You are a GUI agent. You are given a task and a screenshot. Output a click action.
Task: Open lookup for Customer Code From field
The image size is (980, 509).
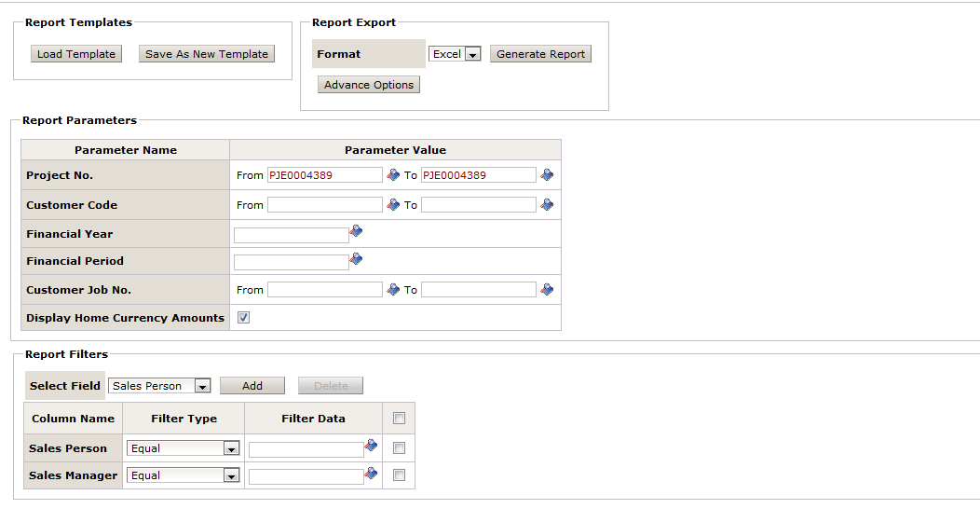pyautogui.click(x=393, y=204)
